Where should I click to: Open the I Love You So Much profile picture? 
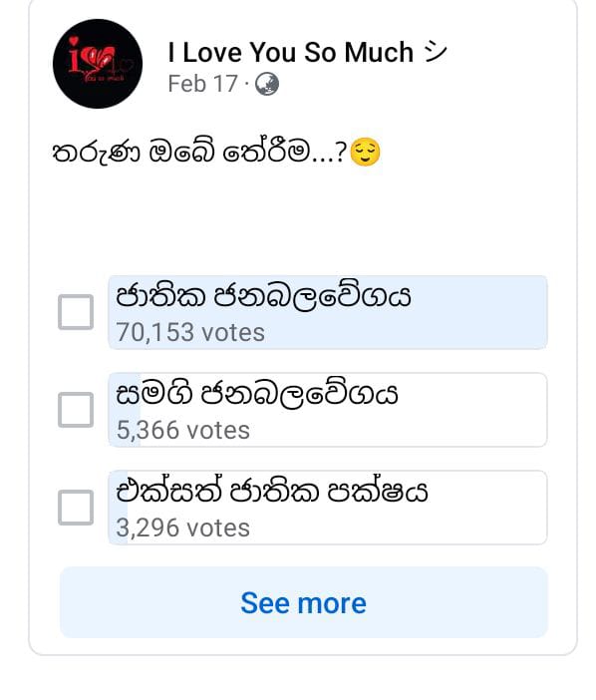pos(98,64)
